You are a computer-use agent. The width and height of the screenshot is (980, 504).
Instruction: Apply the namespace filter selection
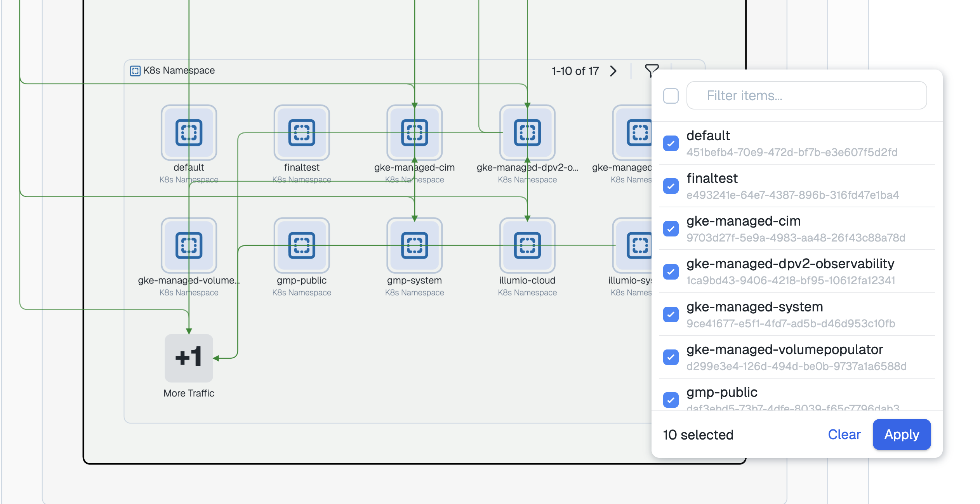(x=902, y=434)
